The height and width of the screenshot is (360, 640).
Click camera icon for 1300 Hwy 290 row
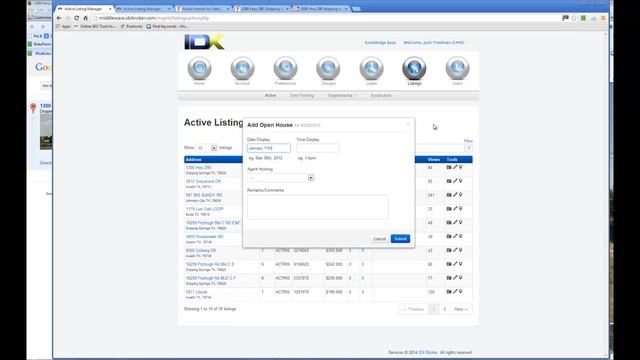click(x=449, y=167)
